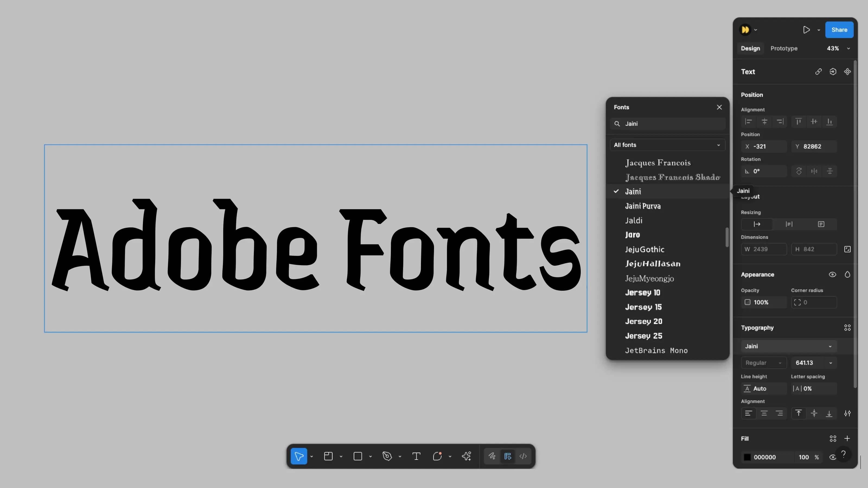The height and width of the screenshot is (488, 868).
Task: Open type settings sliders icon
Action: (x=847, y=413)
